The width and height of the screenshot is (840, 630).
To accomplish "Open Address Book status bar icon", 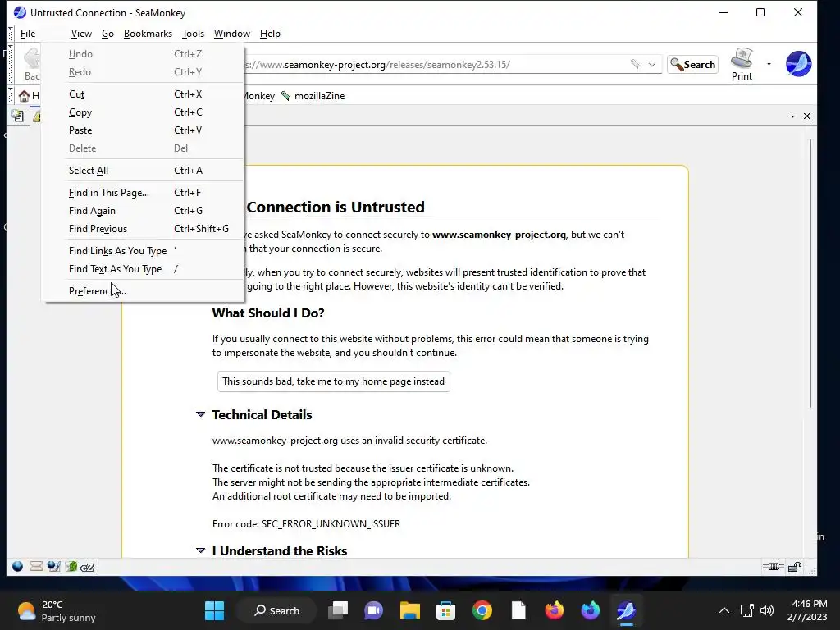I will pos(71,566).
